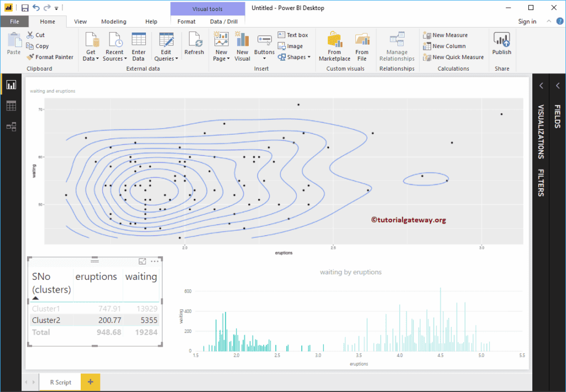
Task: Click the Save icon in title bar
Action: click(x=25, y=8)
